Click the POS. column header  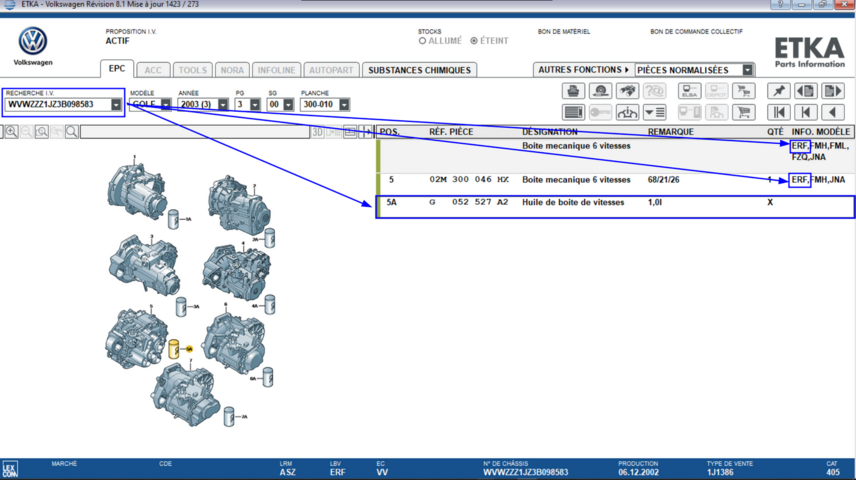click(390, 132)
